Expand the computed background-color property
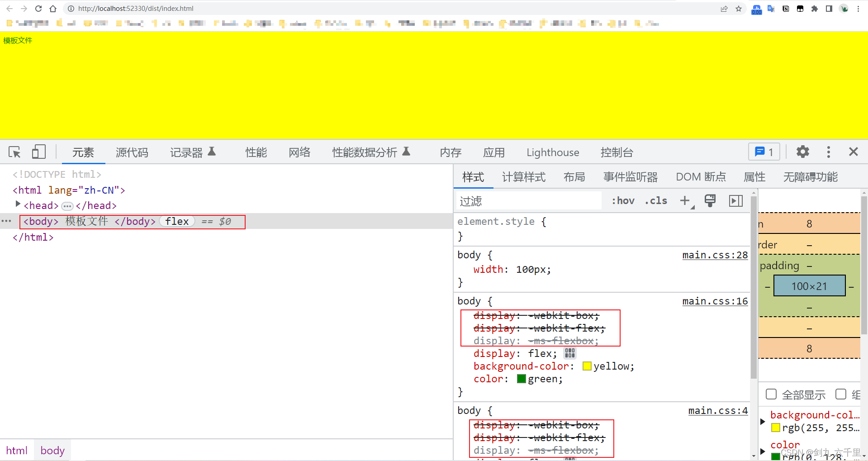 click(763, 421)
